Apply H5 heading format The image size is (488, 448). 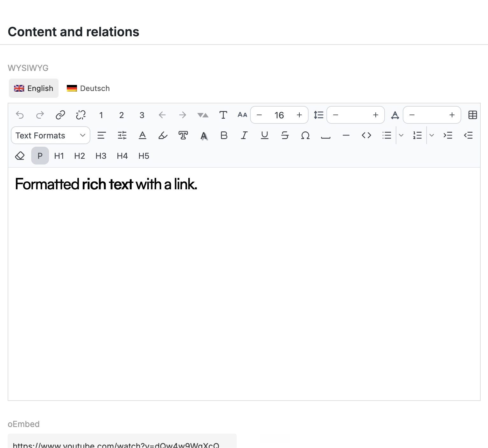[x=144, y=156]
